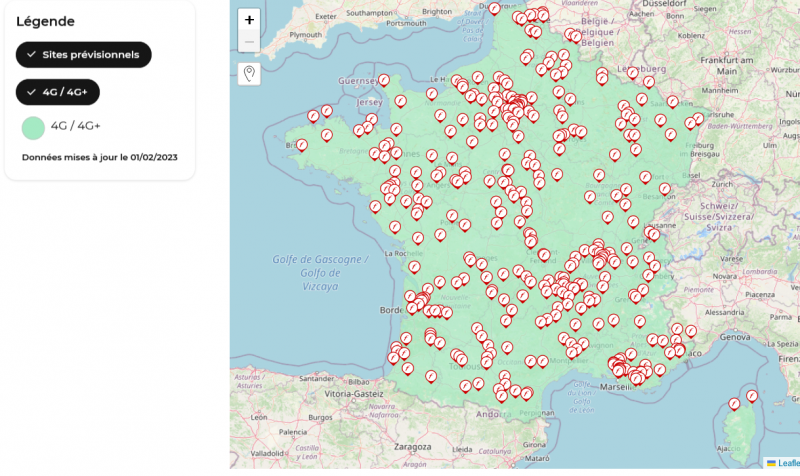Click the 4G / 4G+ legend label text
Image resolution: width=800 pixels, height=476 pixels.
(x=76, y=126)
